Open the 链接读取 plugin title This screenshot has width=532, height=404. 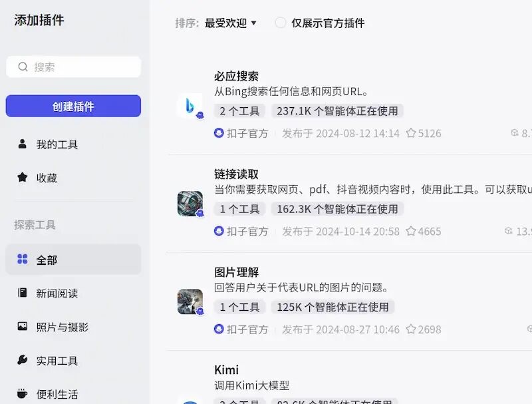(x=236, y=174)
